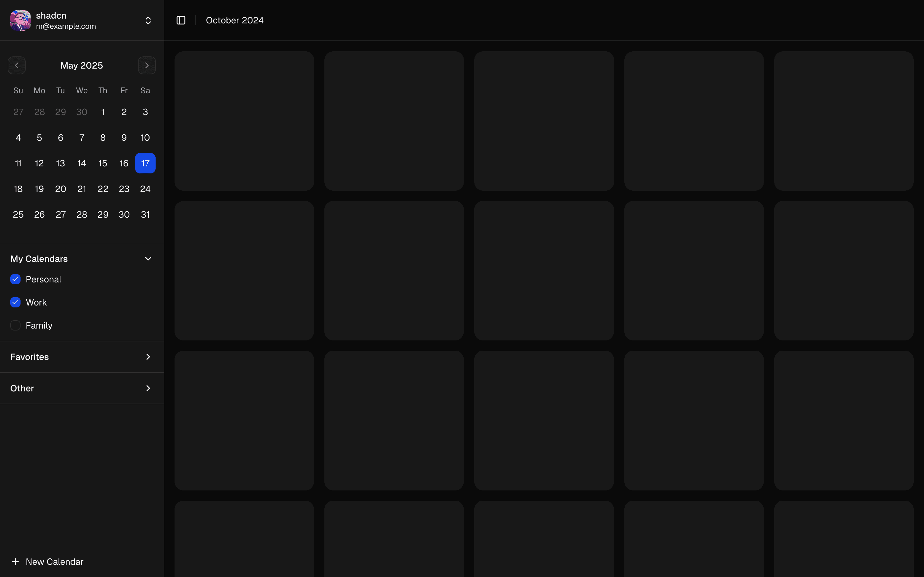The image size is (924, 577).
Task: Select May 22 in mini calendar
Action: pos(103,189)
